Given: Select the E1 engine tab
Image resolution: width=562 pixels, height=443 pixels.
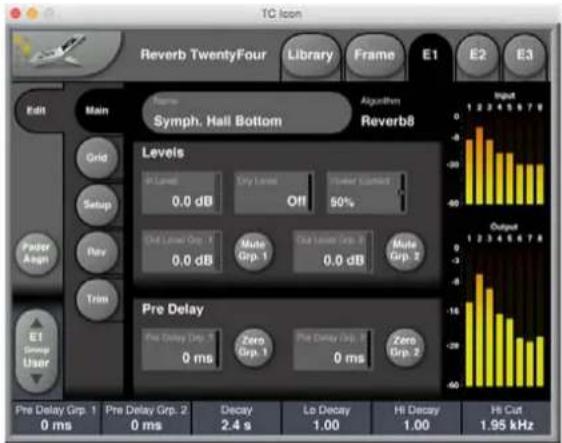Looking at the screenshot, I should click(x=430, y=56).
